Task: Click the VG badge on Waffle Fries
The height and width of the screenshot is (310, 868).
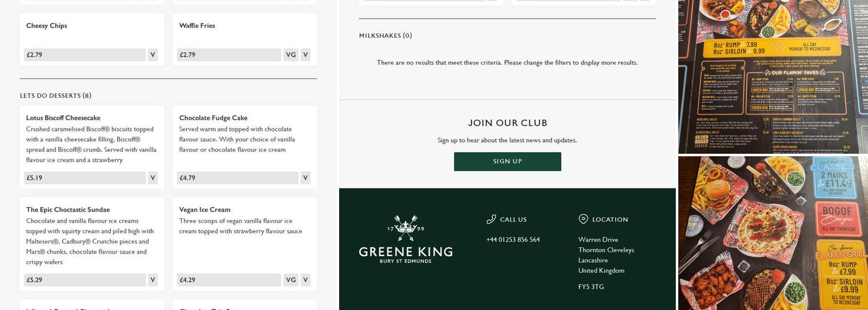Action: point(291,55)
